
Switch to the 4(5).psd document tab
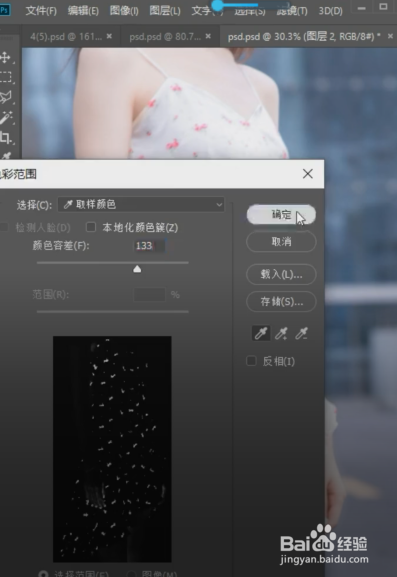pos(66,36)
